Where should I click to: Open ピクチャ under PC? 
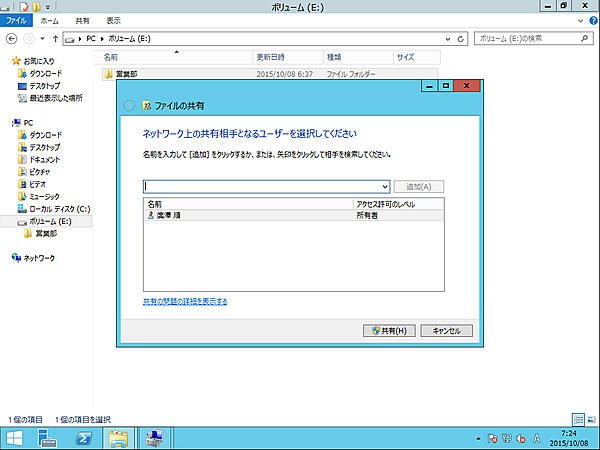pyautogui.click(x=34, y=172)
